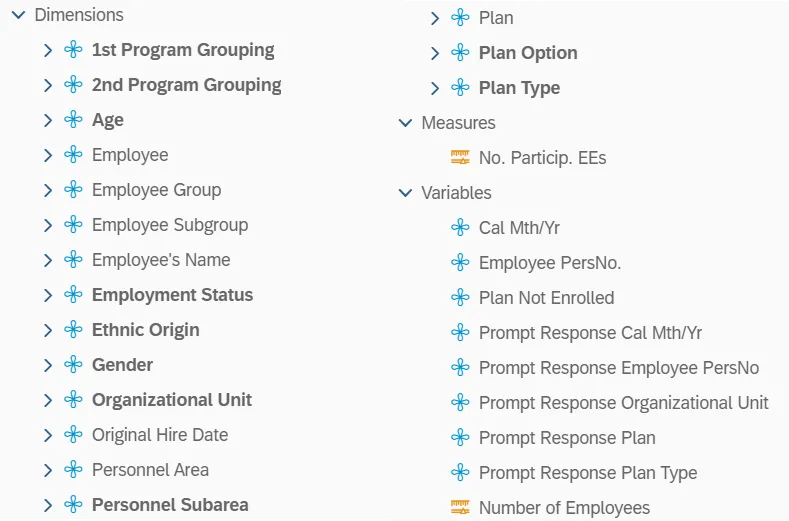
Task: Select the Original Hire Date dimension
Action: 160,435
